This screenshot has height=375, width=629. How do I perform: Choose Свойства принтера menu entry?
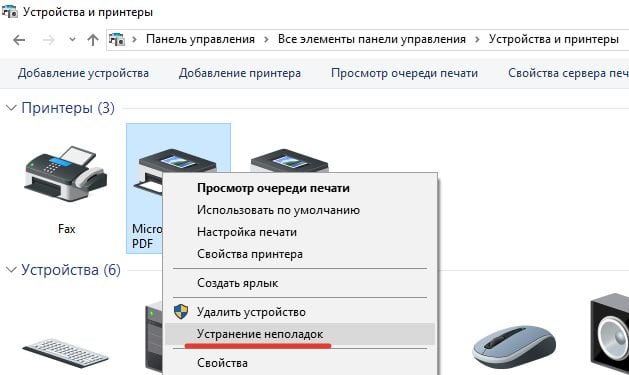pyautogui.click(x=250, y=254)
